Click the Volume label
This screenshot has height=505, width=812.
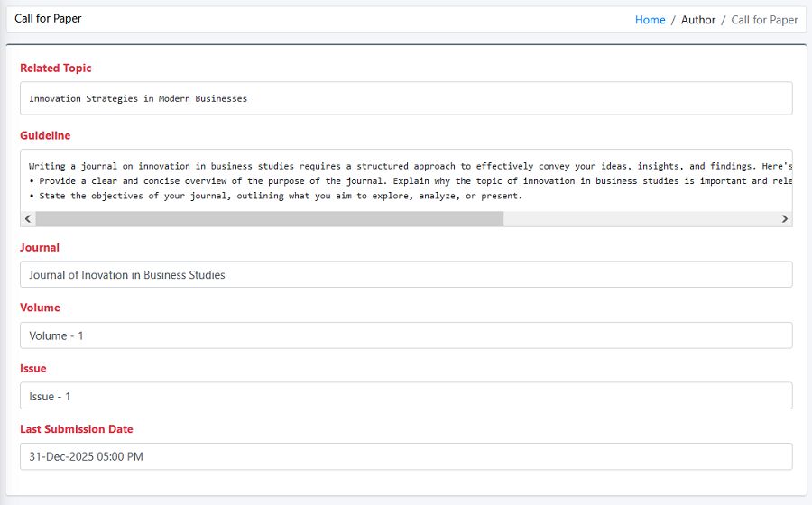coord(41,308)
